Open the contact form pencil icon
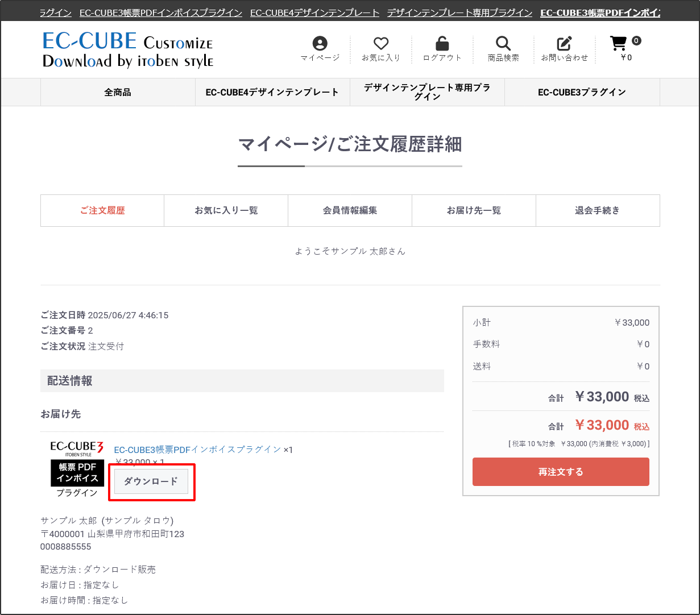 point(564,43)
